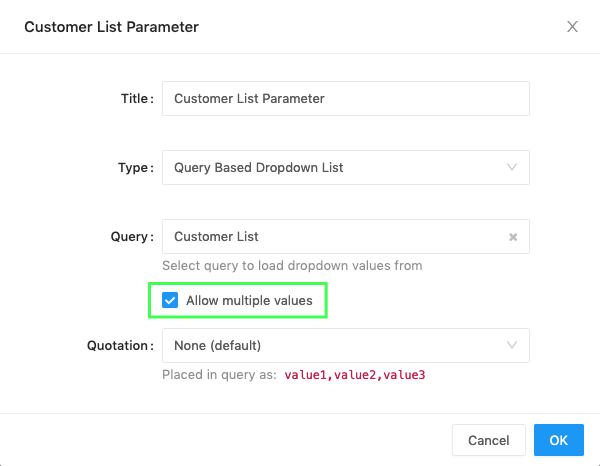Close the Customer List Parameter dialog

[572, 27]
